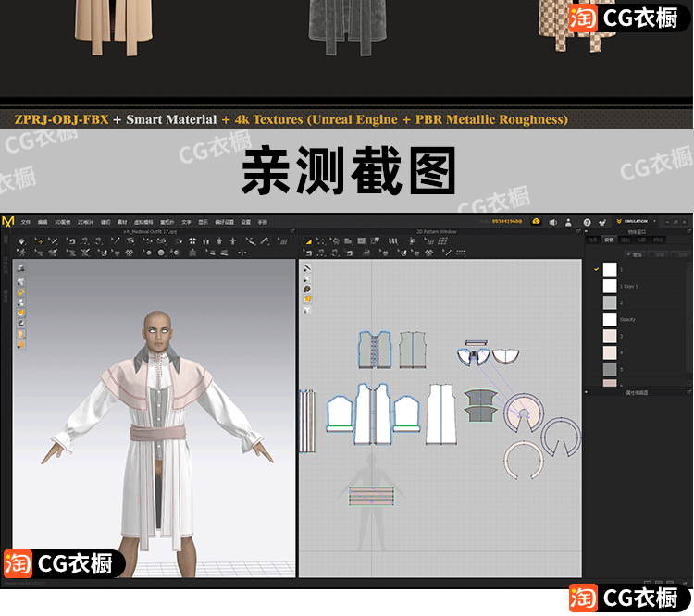The width and height of the screenshot is (694, 616).
Task: Select the striped swatch for fabric 4
Action: tap(610, 352)
